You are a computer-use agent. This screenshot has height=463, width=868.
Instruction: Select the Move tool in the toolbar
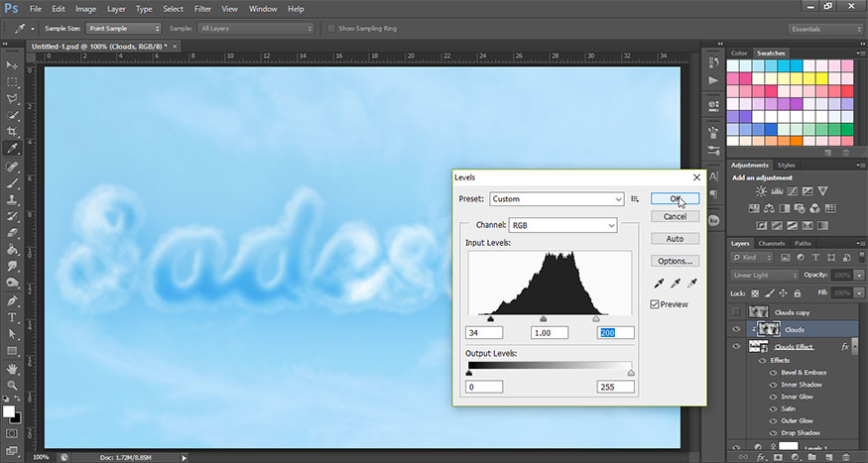pyautogui.click(x=13, y=64)
